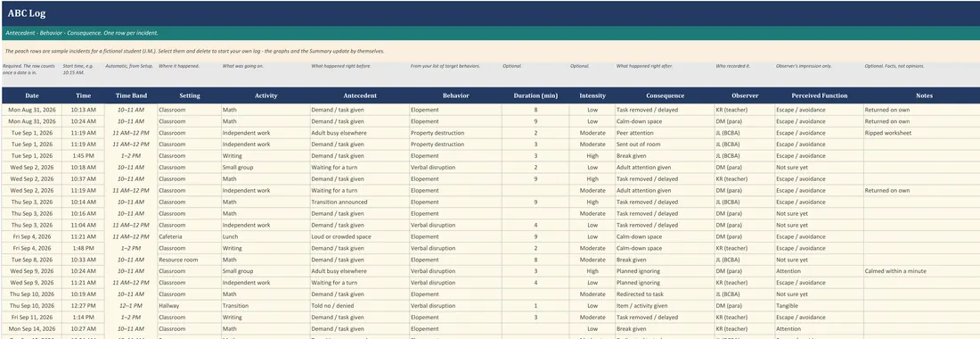Screen dimensions: 980x339
Task: Click the Antecedent column header
Action: [x=359, y=95]
